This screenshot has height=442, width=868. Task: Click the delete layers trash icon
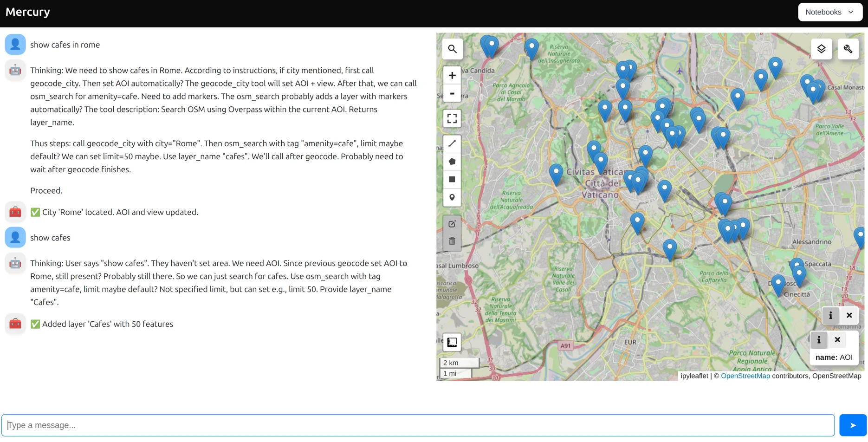tap(452, 241)
